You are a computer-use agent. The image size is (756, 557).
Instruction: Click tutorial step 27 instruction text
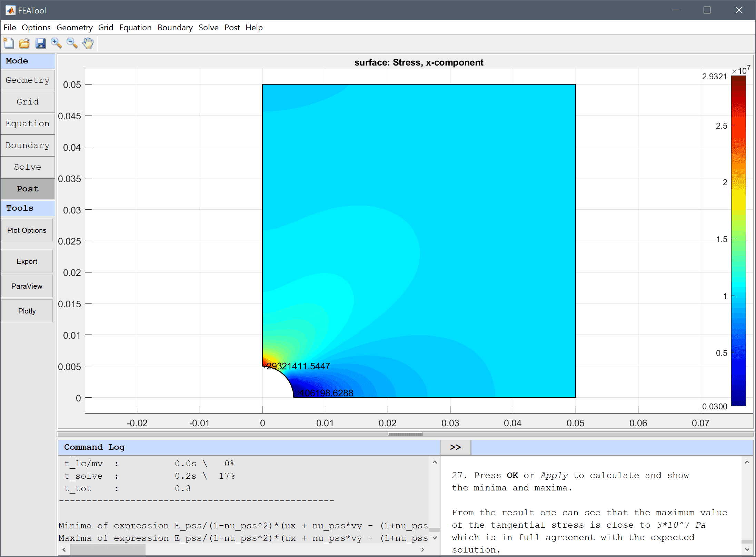click(570, 481)
